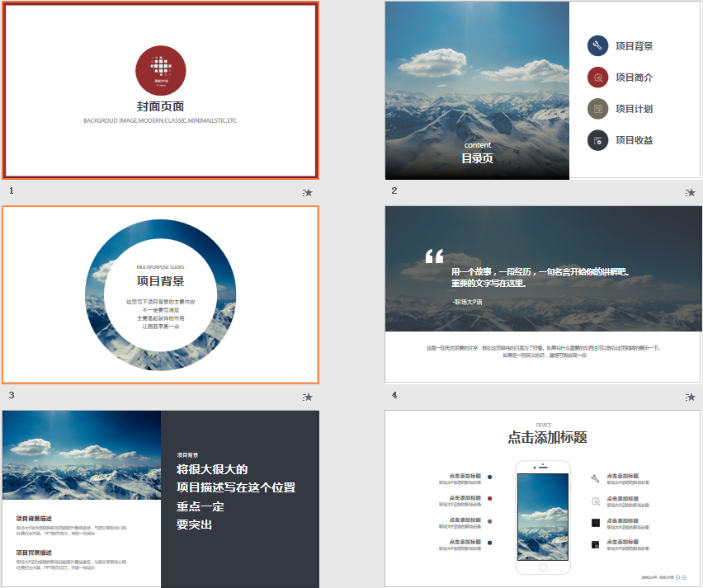703x588 pixels.
Task: Click the animation star icon under slide 1
Action: pos(307,193)
